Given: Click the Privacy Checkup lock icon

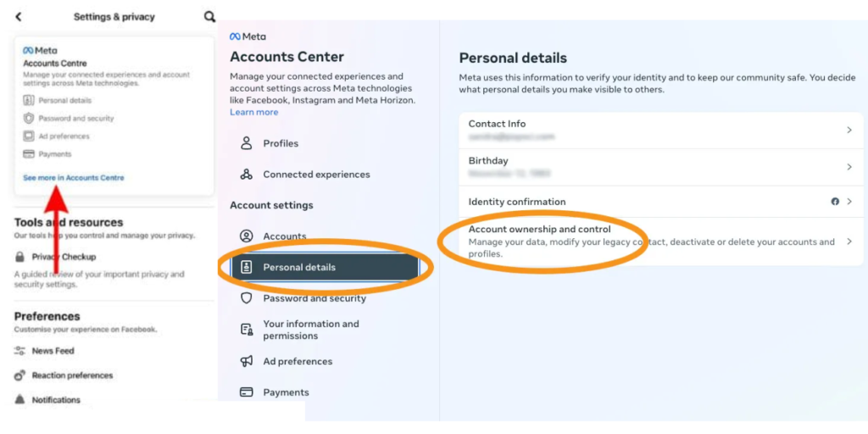Looking at the screenshot, I should 19,257.
